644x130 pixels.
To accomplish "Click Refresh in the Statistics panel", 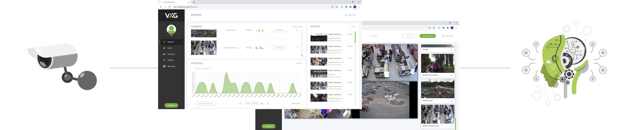I will pos(299,63).
